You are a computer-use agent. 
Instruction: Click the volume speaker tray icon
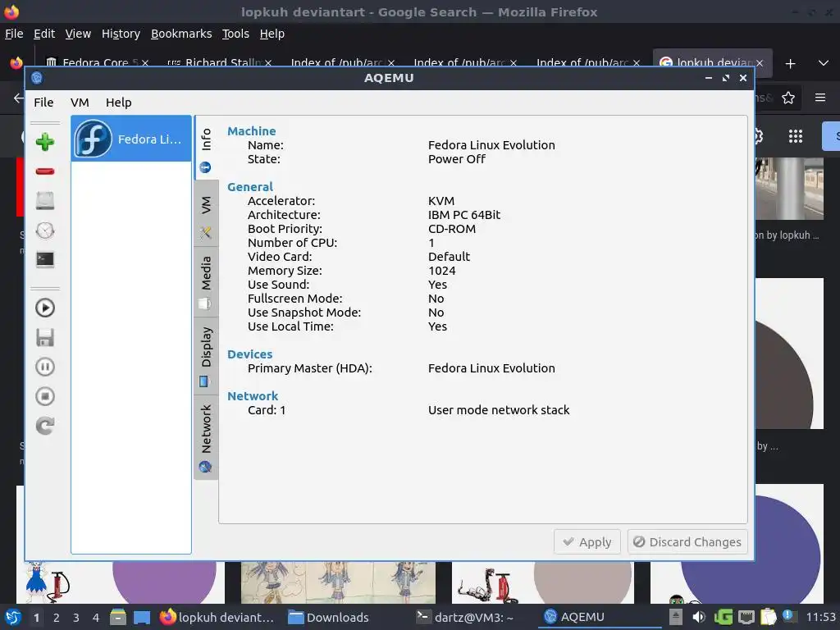point(699,617)
